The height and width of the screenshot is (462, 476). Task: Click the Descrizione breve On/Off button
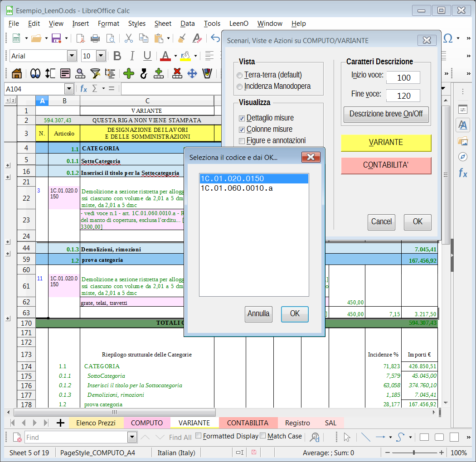click(386, 114)
